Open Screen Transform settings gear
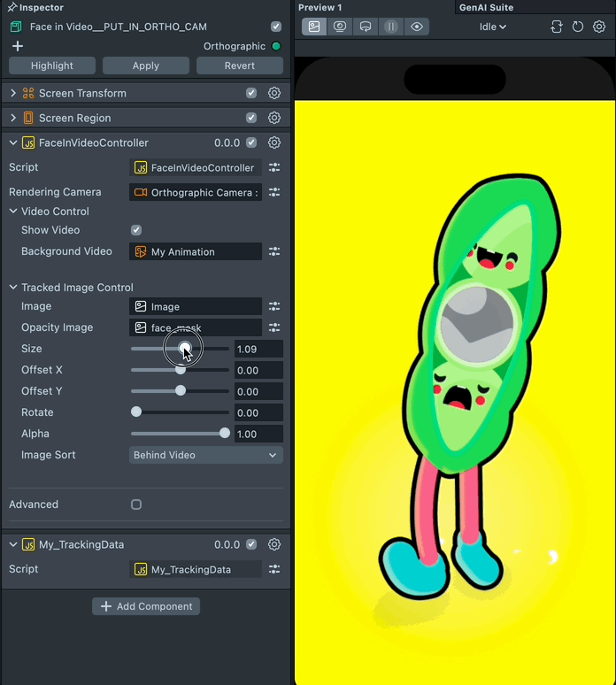 tap(273, 93)
